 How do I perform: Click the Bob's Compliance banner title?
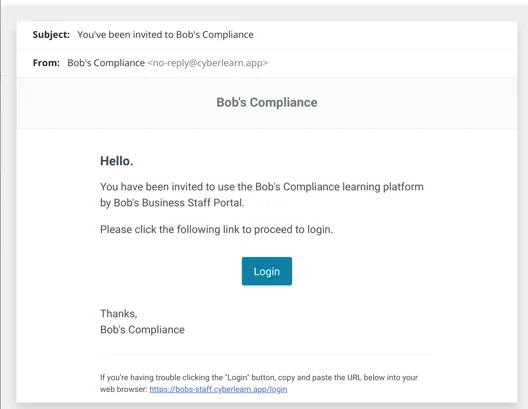coord(267,102)
